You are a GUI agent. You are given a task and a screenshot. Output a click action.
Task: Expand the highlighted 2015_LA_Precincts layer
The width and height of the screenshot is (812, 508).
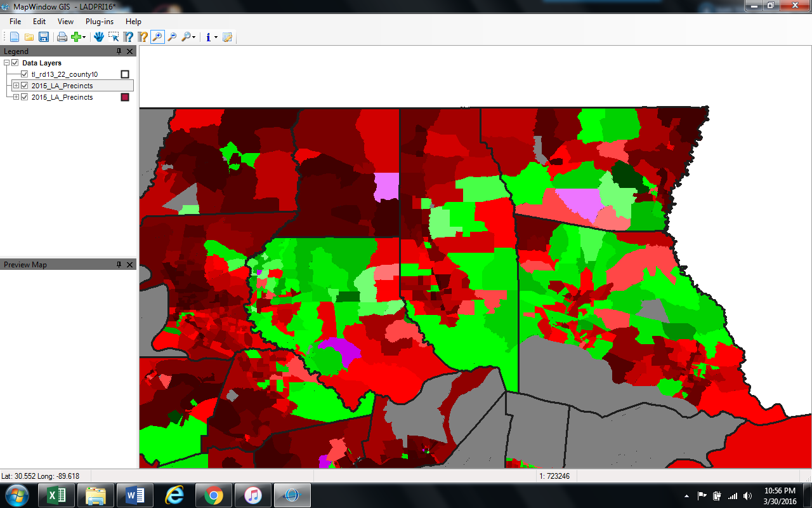(x=16, y=86)
